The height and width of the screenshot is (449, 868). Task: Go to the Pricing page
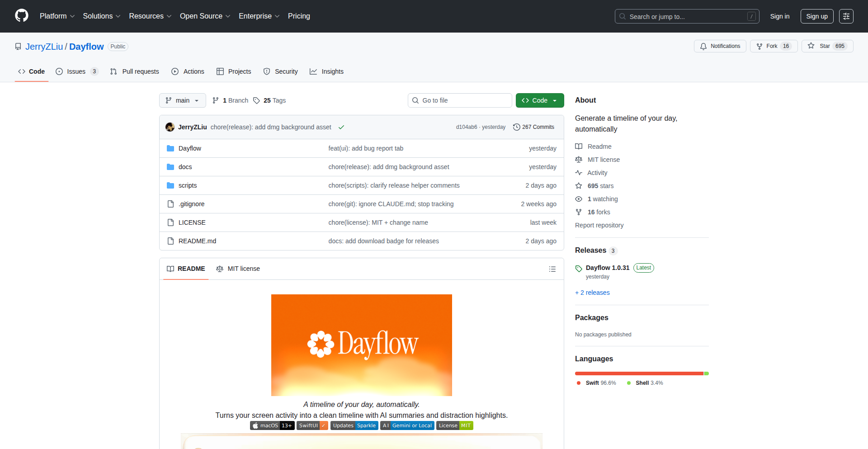pos(299,16)
